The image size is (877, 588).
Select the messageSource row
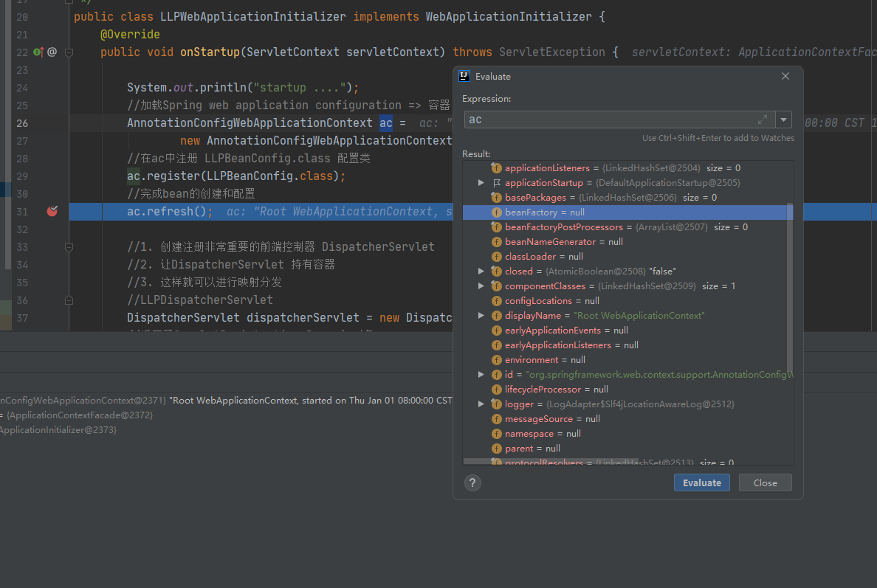click(627, 418)
